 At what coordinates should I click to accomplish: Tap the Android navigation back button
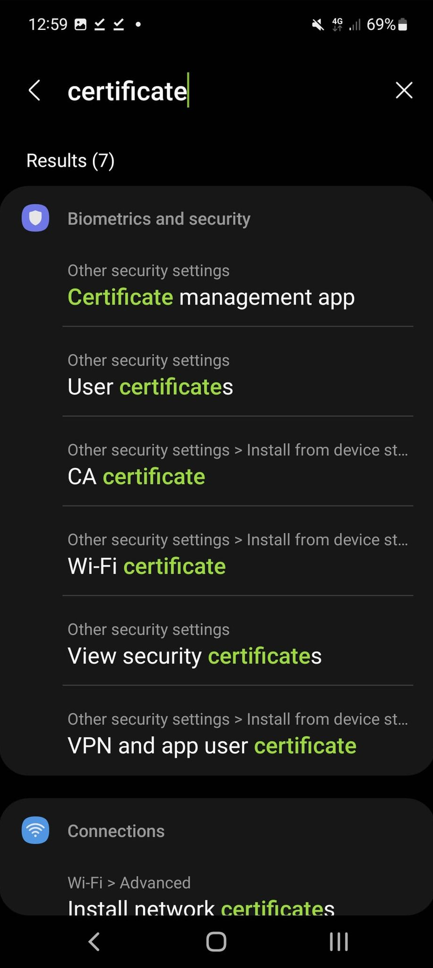[x=94, y=941]
